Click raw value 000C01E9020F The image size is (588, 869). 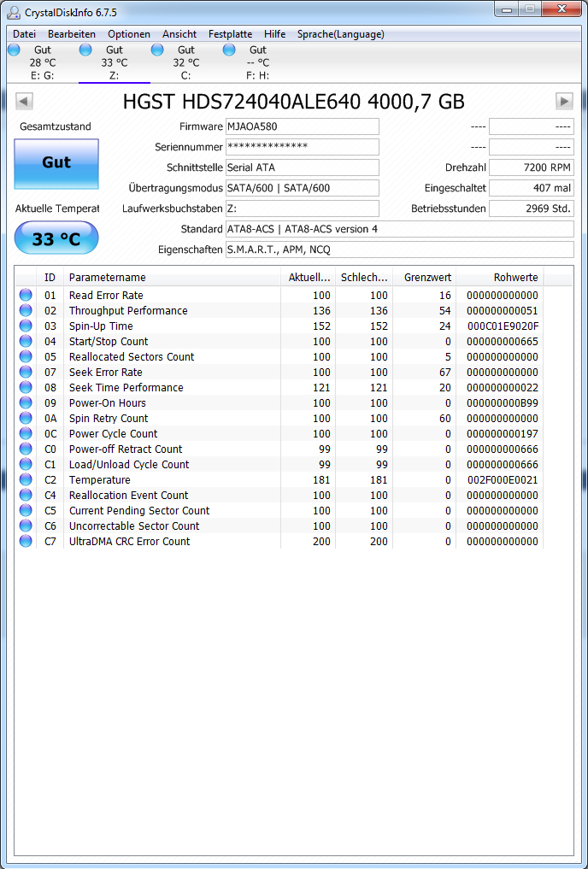(x=502, y=326)
